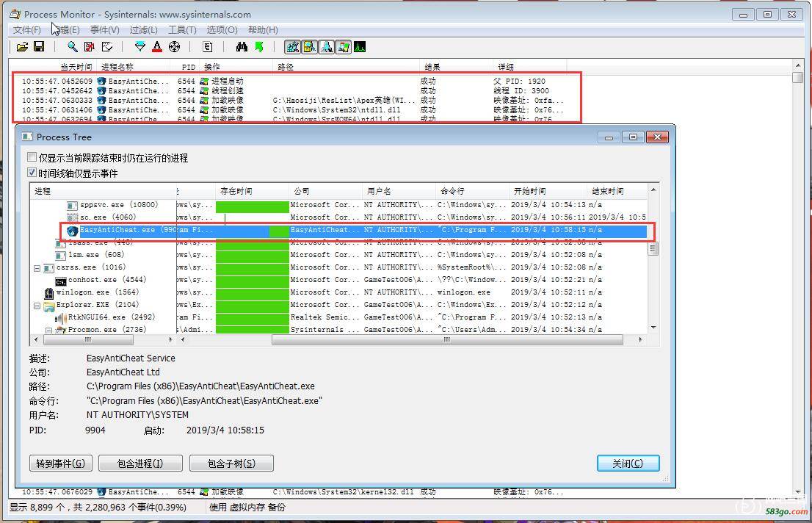Click the Save floppy disk toolbar icon
Image resolution: width=812 pixels, height=523 pixels.
[x=39, y=47]
